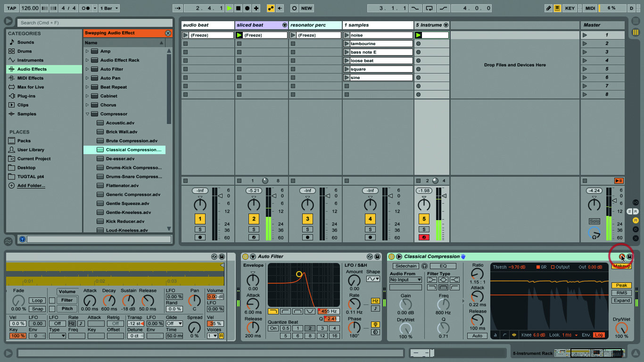This screenshot has width=644, height=362.
Task: Click the TAP tempo button
Action: (x=11, y=8)
